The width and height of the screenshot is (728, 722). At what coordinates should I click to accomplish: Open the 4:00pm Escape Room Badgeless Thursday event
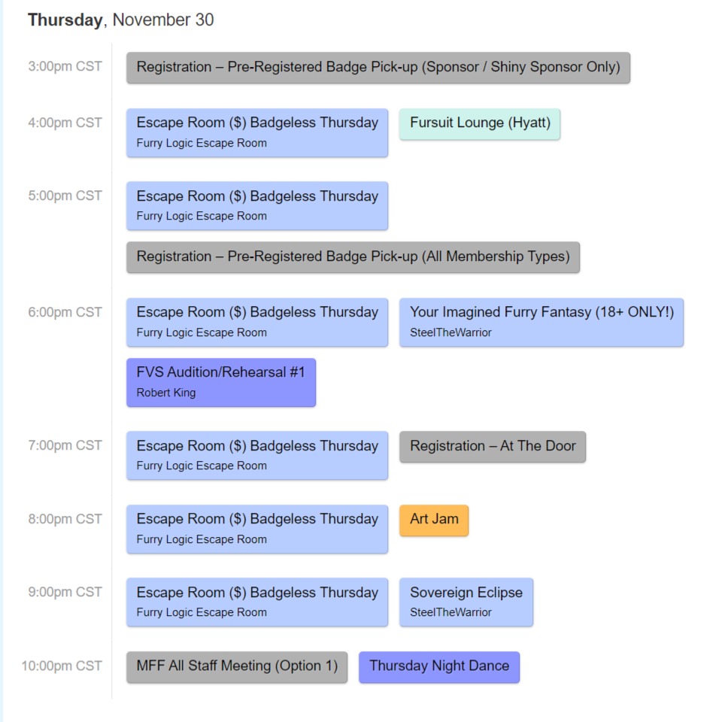[257, 132]
